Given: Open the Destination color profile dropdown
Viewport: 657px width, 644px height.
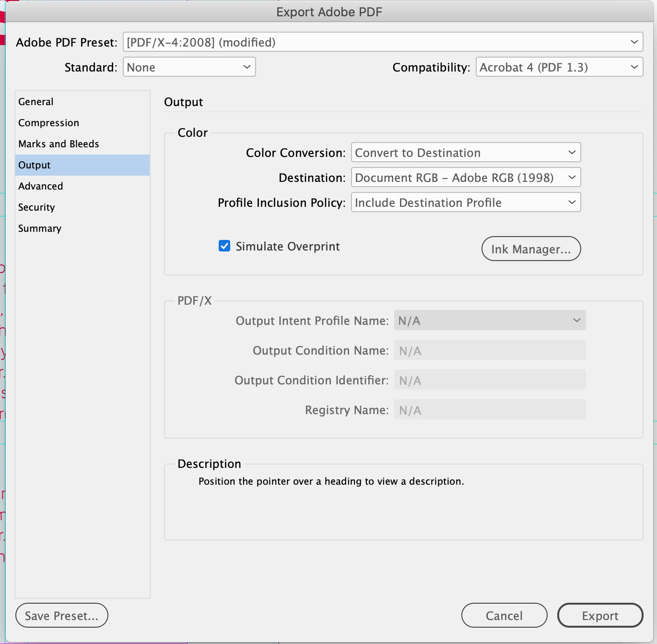Looking at the screenshot, I should coord(466,178).
